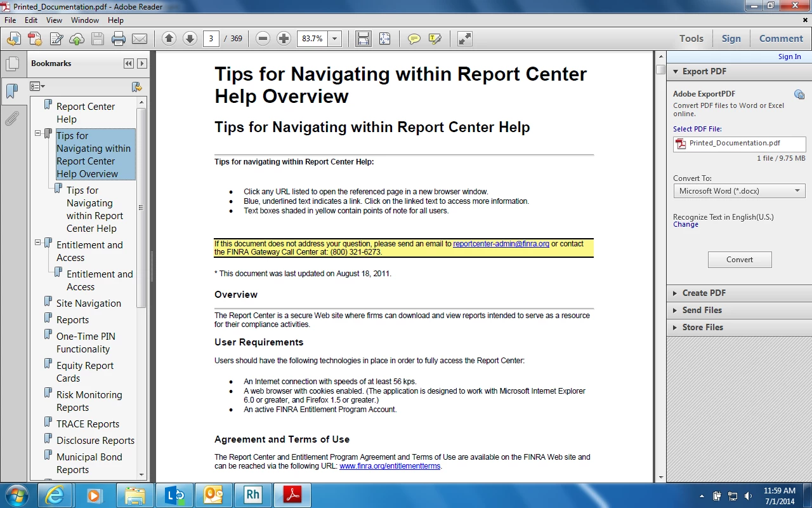Open the www.finra.org/entitlementterms link
This screenshot has height=508, width=812.
click(x=390, y=466)
